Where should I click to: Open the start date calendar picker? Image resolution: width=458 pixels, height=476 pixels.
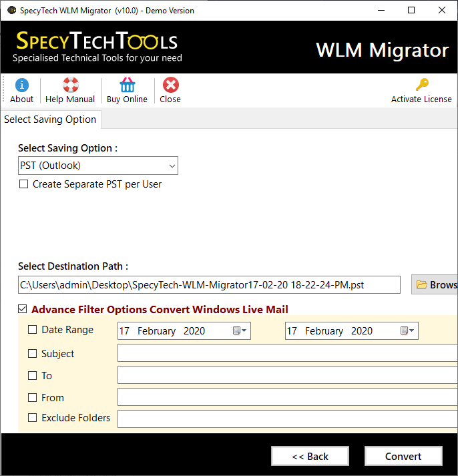240,330
